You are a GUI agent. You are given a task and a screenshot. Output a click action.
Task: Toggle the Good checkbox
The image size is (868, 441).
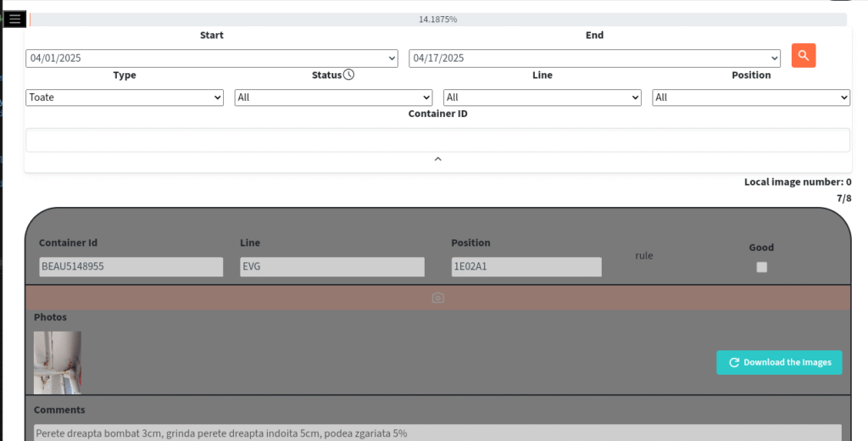(x=762, y=267)
